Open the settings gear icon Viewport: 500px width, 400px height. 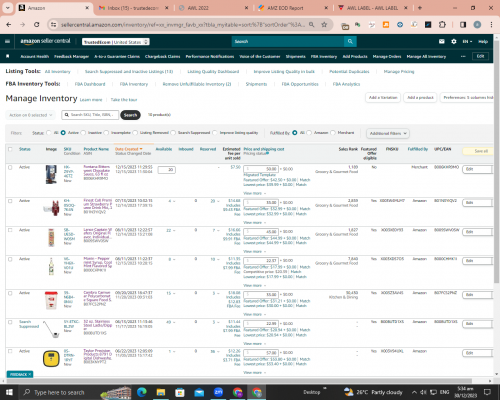(x=454, y=41)
